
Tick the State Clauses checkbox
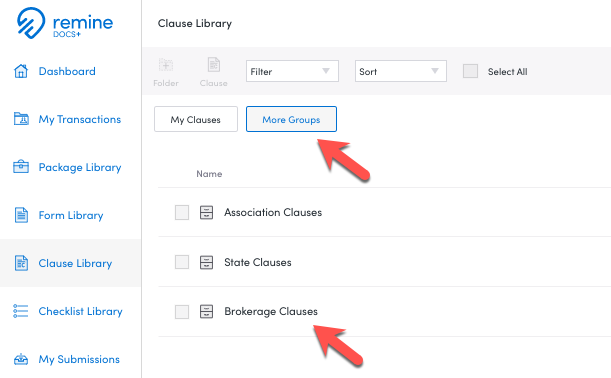[x=182, y=262]
